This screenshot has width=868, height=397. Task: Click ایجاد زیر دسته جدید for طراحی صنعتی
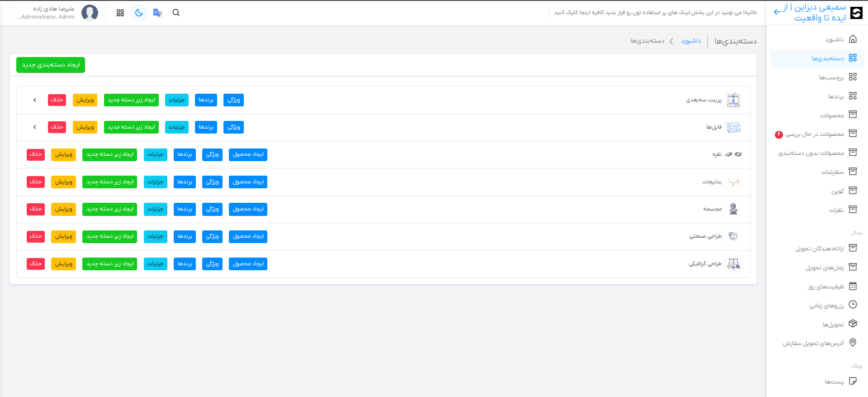[109, 236]
